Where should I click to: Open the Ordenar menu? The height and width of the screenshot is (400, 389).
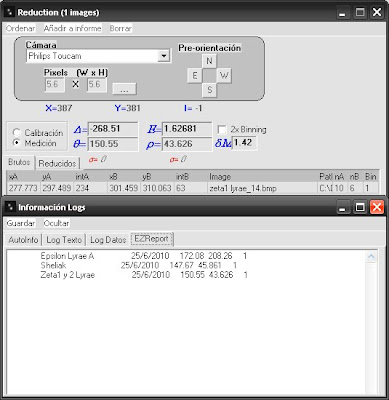point(21,28)
